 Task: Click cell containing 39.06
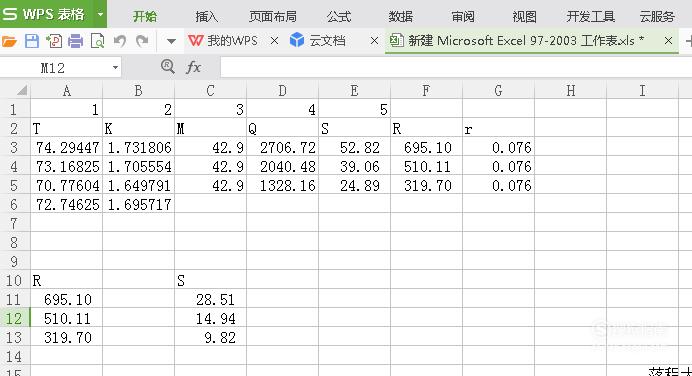(354, 166)
